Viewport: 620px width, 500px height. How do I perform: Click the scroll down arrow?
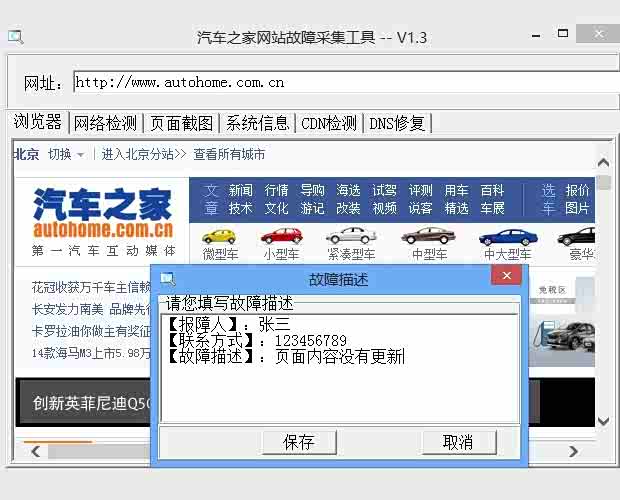click(x=603, y=421)
